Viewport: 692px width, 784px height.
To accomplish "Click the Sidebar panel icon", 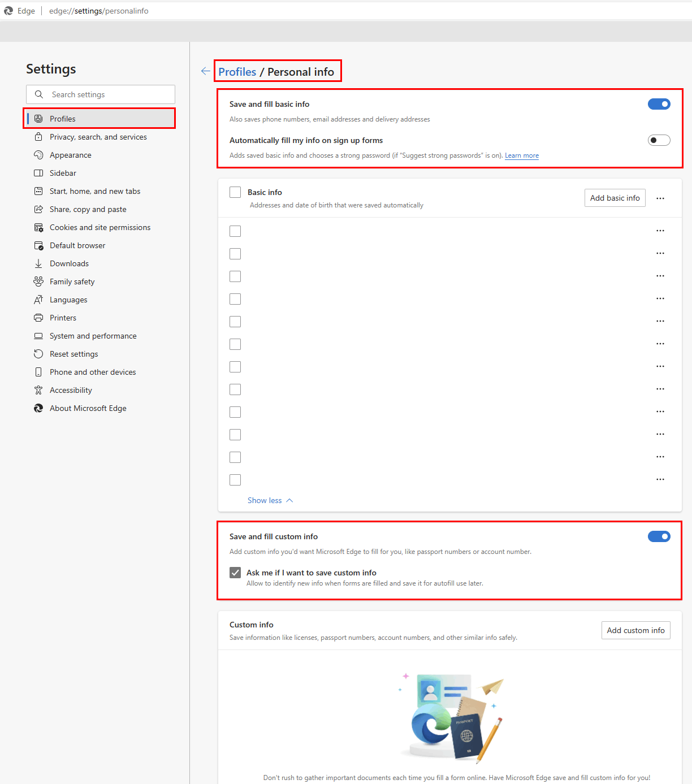I will click(x=38, y=173).
